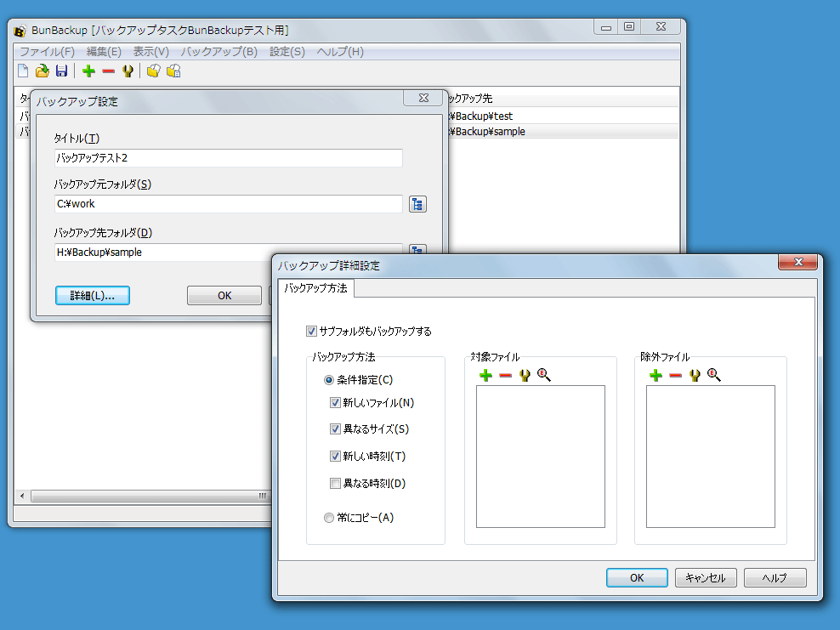Toggle サブフォルダもバックアップする checkbox
Viewport: 840px width, 630px height.
tap(311, 331)
